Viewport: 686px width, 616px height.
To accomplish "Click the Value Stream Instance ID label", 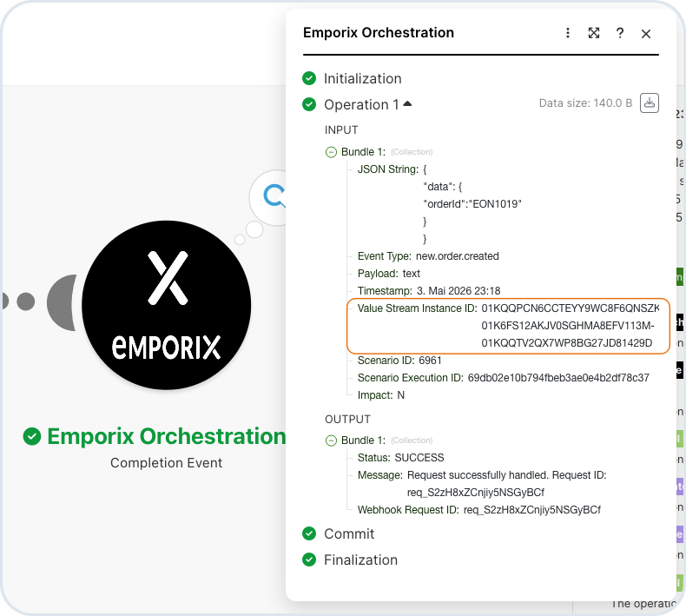I will pyautogui.click(x=417, y=308).
